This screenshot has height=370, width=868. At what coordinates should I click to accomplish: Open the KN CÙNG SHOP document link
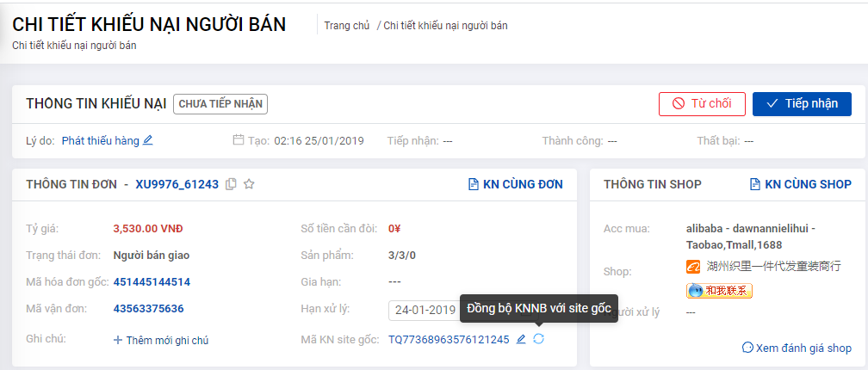click(x=801, y=184)
